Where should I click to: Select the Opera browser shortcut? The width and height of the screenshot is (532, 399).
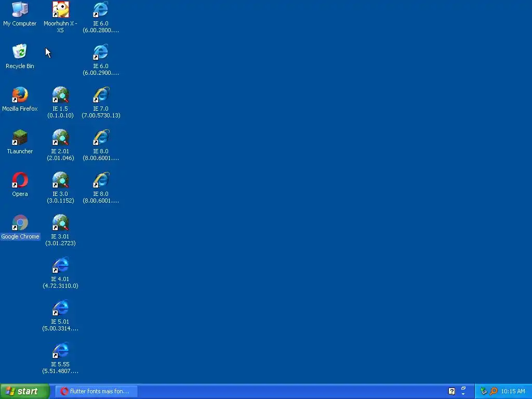point(20,184)
